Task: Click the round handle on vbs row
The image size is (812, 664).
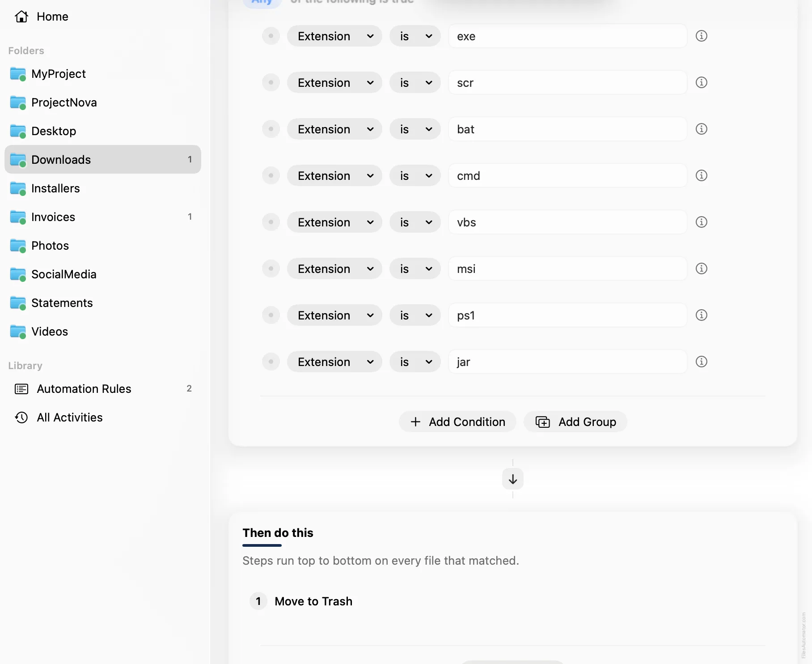Action: 271,222
